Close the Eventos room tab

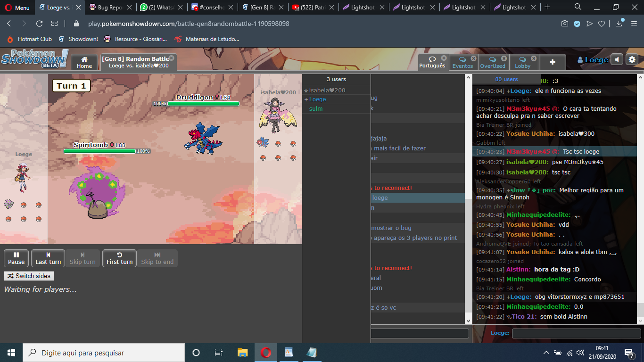click(x=473, y=58)
